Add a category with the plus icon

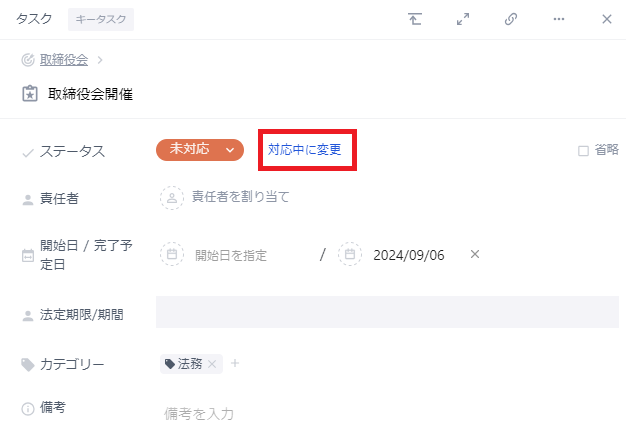click(235, 363)
